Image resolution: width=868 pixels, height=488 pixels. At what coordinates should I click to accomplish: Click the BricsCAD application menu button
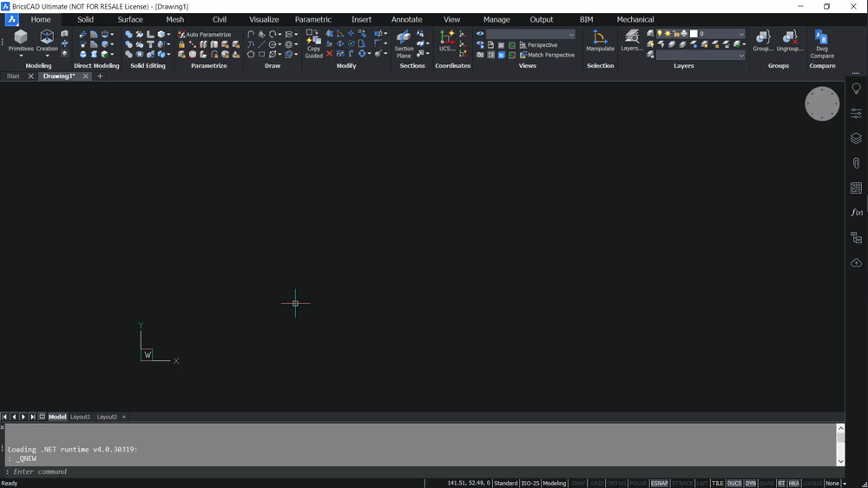pyautogui.click(x=11, y=19)
